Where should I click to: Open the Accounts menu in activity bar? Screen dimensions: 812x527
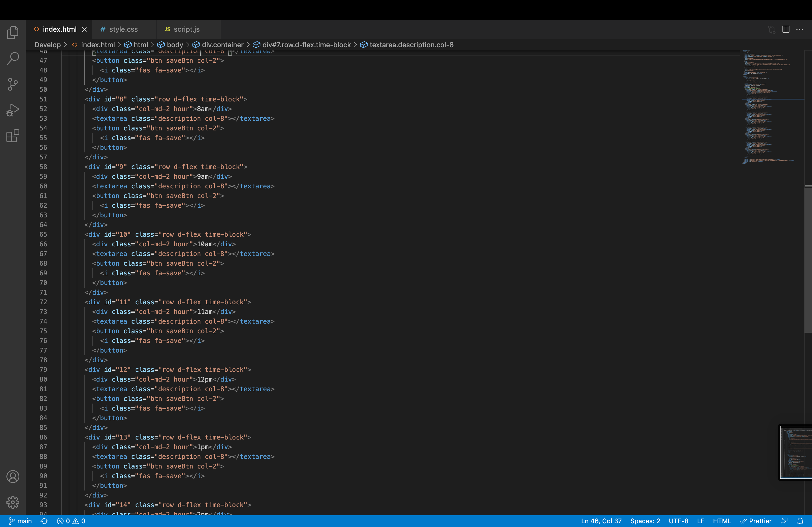tap(13, 477)
